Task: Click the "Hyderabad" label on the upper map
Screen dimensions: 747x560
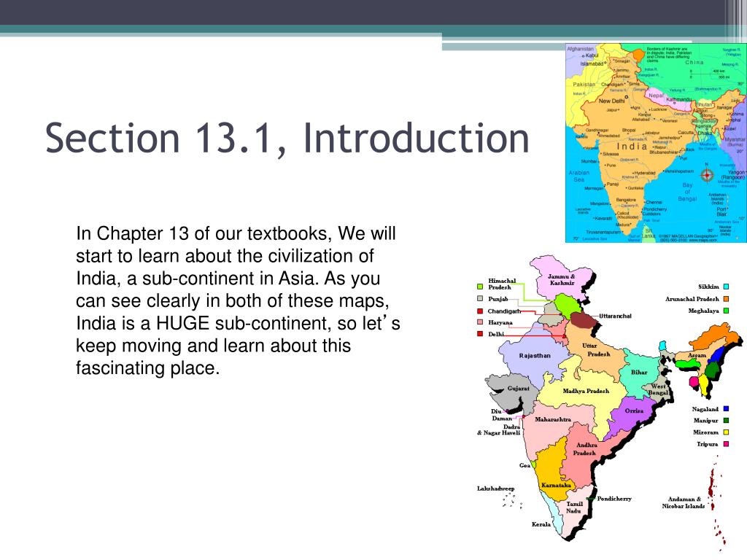Action: (645, 173)
